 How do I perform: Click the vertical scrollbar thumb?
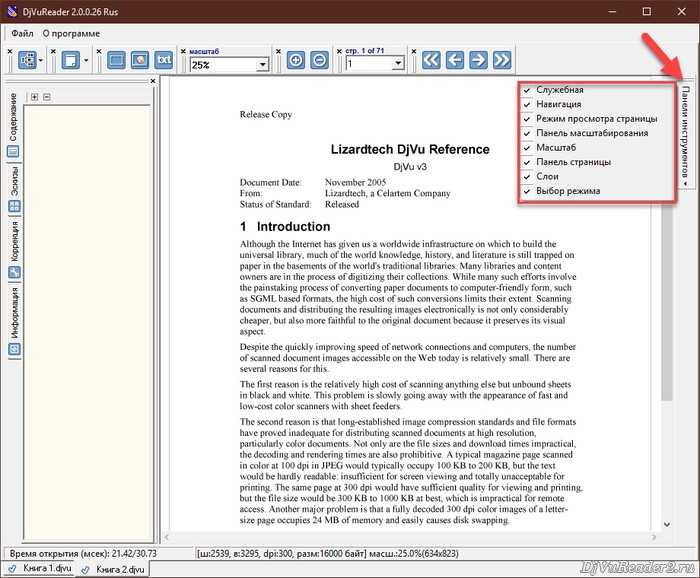[667, 302]
